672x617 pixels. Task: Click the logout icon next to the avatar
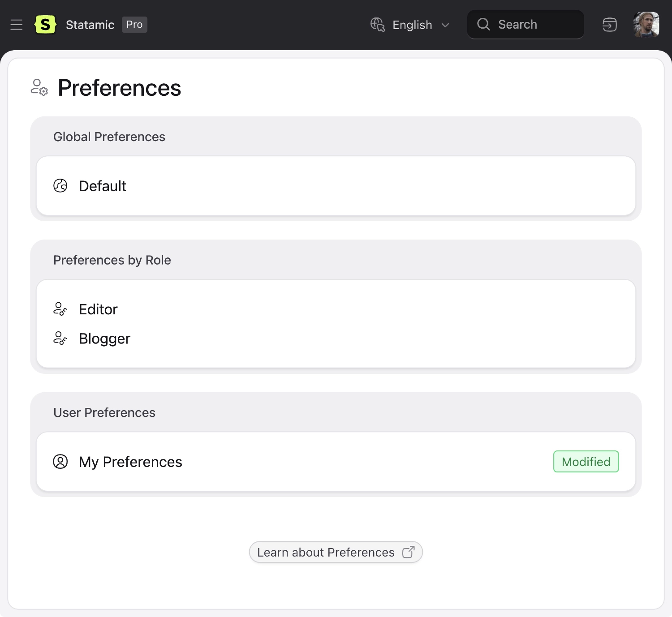(609, 25)
